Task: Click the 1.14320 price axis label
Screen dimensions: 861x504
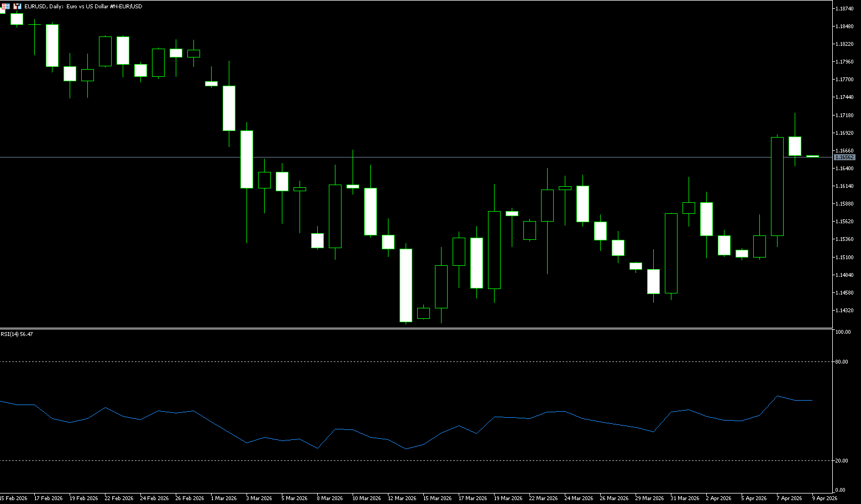Action: pos(844,311)
